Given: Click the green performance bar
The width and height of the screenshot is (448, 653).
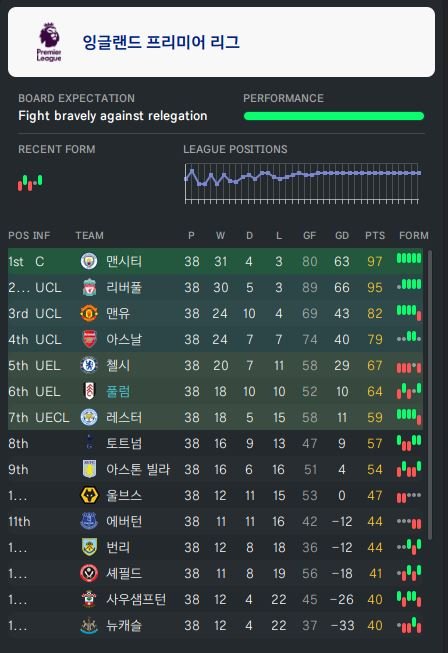Looking at the screenshot, I should point(334,116).
